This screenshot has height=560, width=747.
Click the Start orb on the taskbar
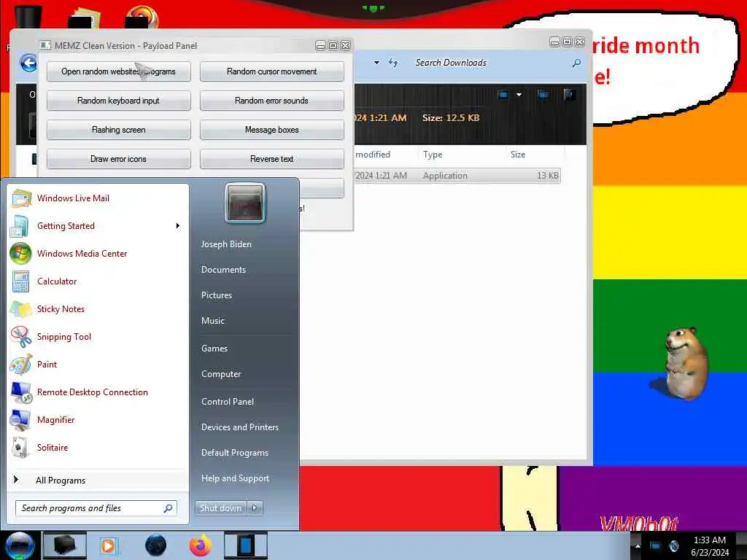[x=20, y=545]
